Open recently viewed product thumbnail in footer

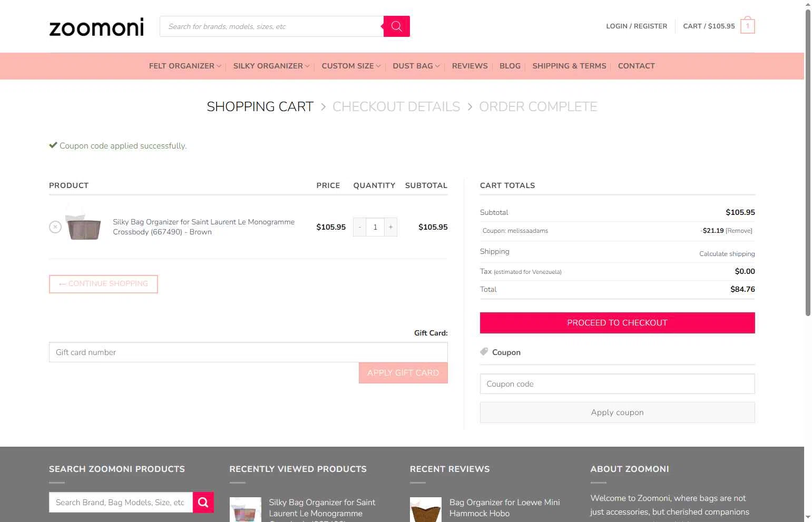(246, 509)
